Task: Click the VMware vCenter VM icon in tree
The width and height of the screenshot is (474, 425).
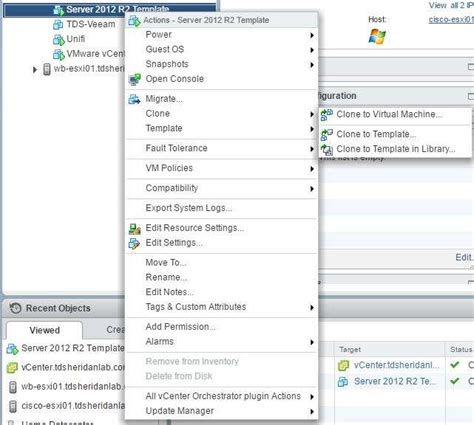Action: [59, 54]
